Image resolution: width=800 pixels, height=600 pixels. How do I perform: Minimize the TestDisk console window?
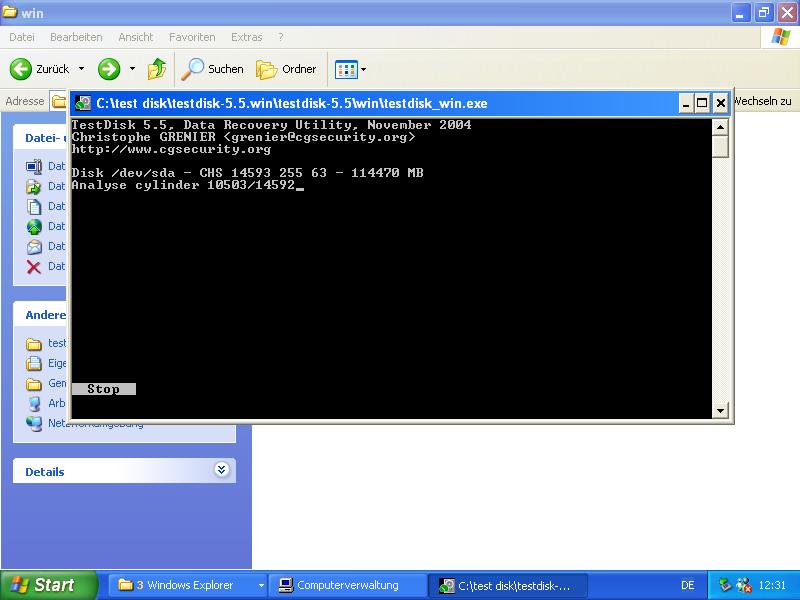point(686,104)
